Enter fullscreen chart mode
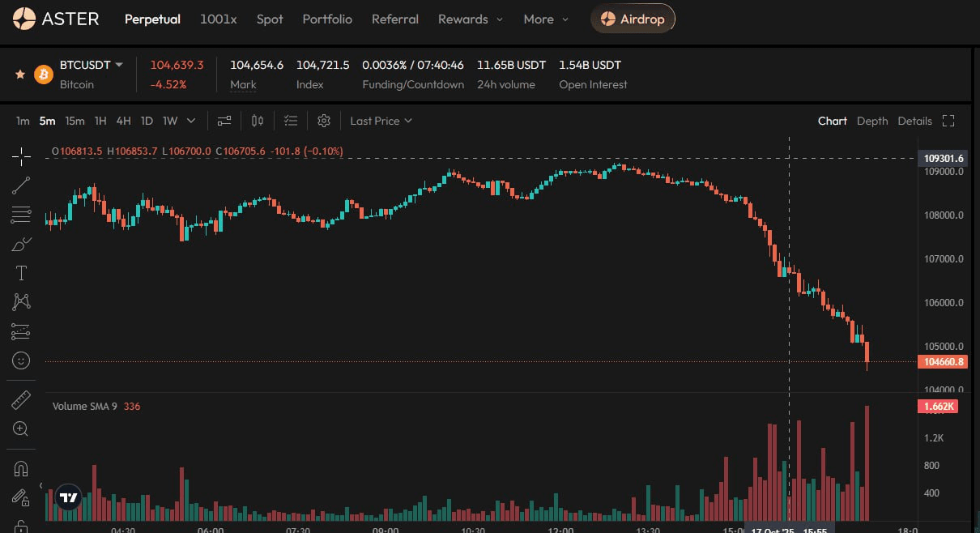 click(x=948, y=121)
